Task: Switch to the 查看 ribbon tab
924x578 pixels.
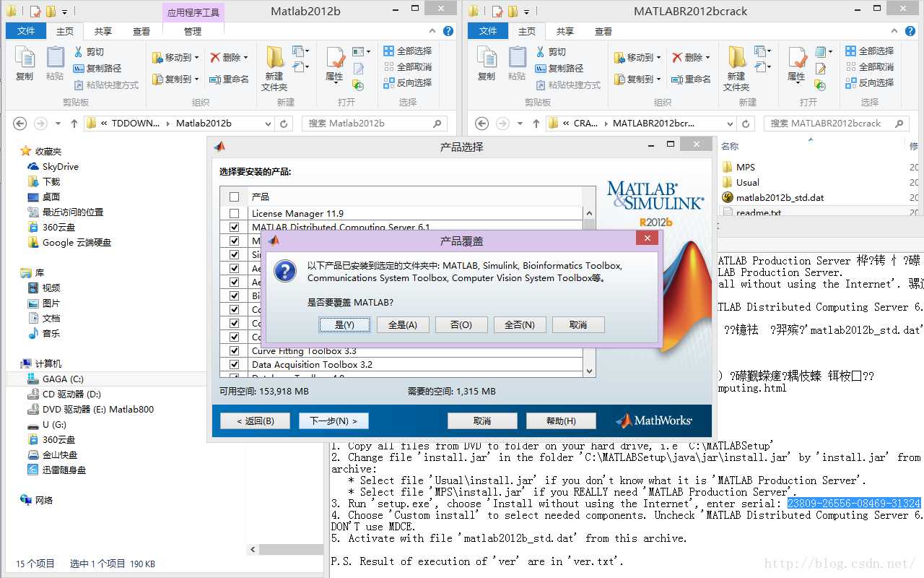Action: (x=141, y=31)
